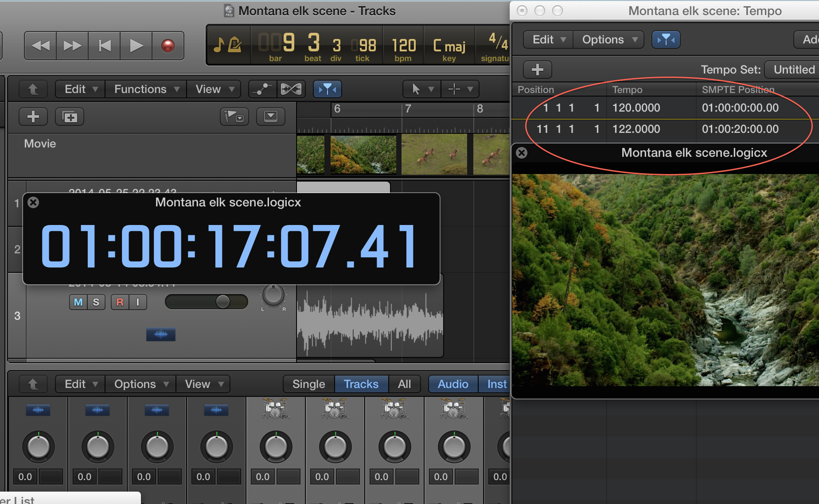Click the C maj key display
This screenshot has width=819, height=504.
coord(449,46)
